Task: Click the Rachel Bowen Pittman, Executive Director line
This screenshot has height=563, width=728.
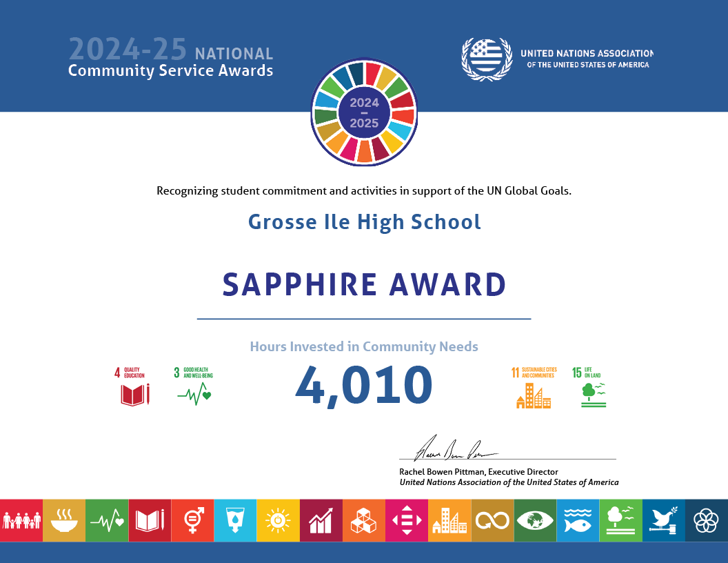Action: (x=478, y=472)
